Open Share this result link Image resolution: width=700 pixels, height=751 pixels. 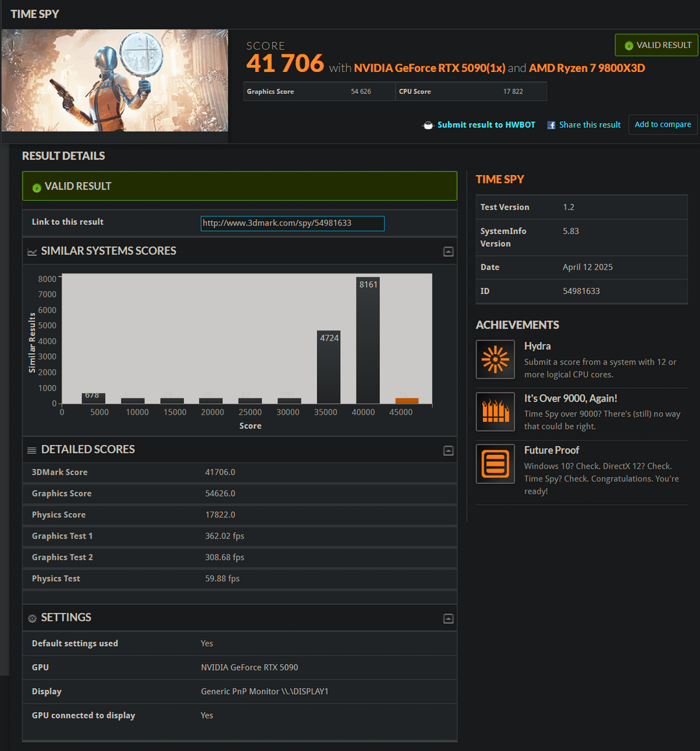pyautogui.click(x=589, y=124)
